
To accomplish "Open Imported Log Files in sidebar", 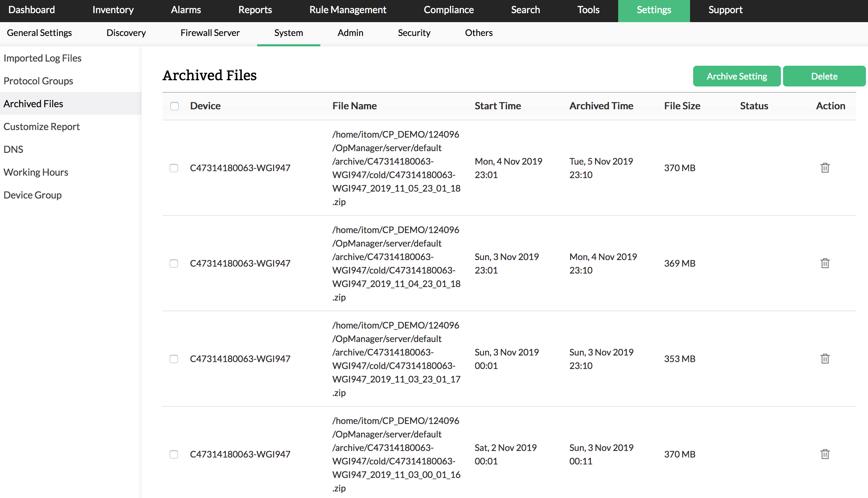I will point(43,58).
